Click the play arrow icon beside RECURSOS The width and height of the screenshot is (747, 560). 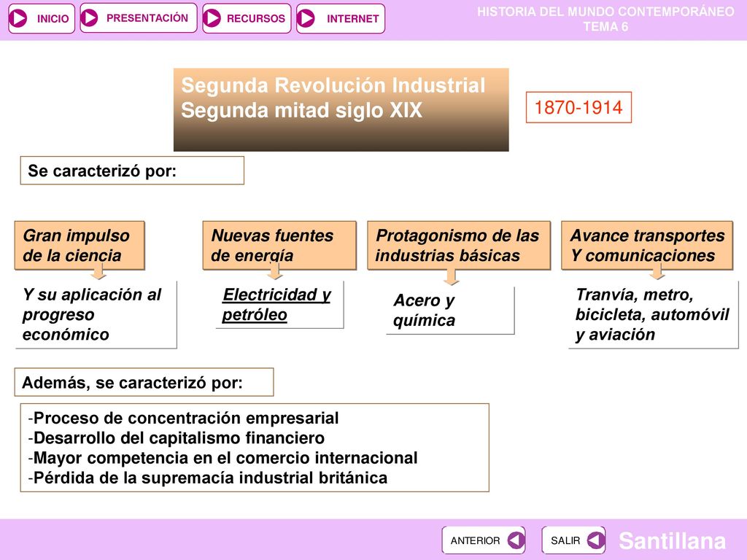pyautogui.click(x=212, y=18)
